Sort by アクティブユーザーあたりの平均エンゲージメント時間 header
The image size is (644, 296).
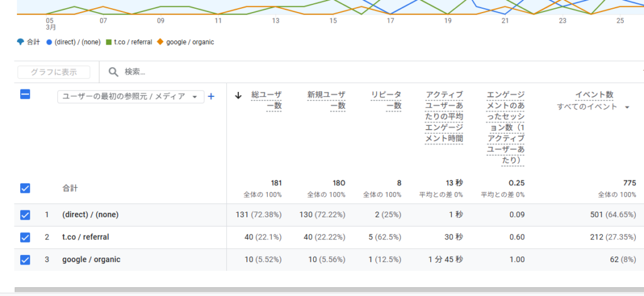coord(445,117)
